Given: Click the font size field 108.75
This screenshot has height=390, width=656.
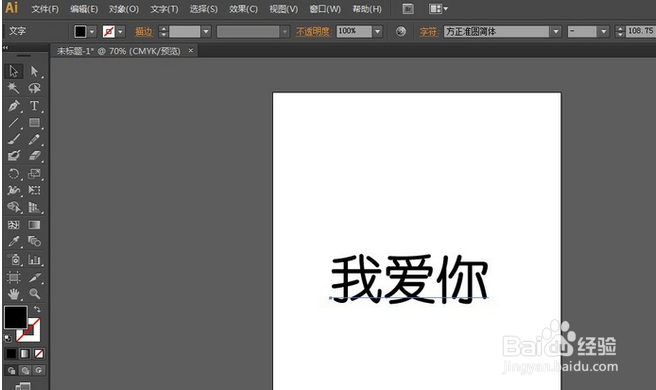Looking at the screenshot, I should (641, 31).
